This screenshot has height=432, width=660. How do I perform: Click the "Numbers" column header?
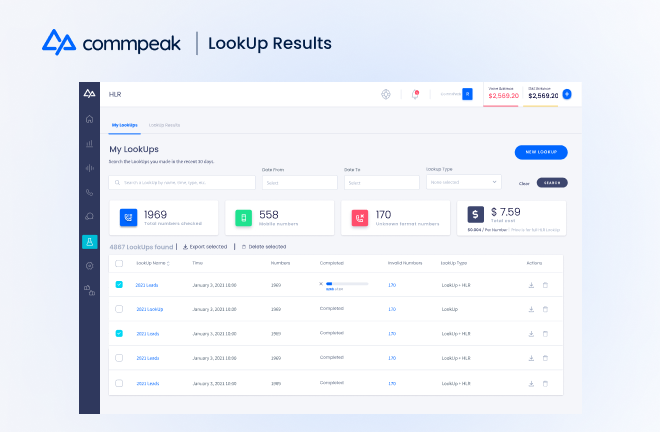tap(280, 263)
